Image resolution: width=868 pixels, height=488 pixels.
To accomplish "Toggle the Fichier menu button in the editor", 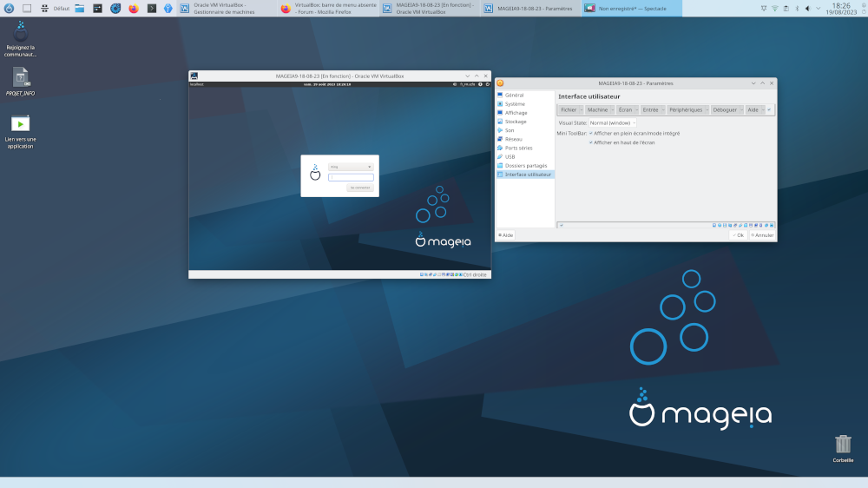I will [x=569, y=109].
